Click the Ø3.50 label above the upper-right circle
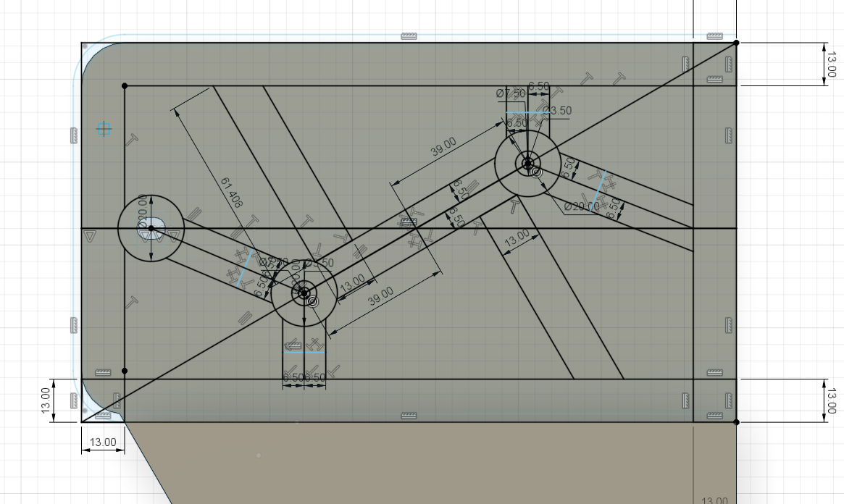 click(x=557, y=110)
